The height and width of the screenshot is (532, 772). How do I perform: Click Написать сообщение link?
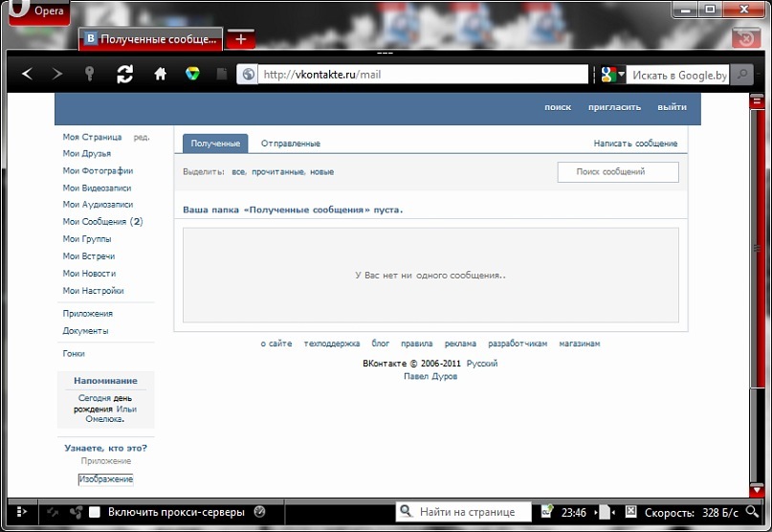pyautogui.click(x=635, y=144)
